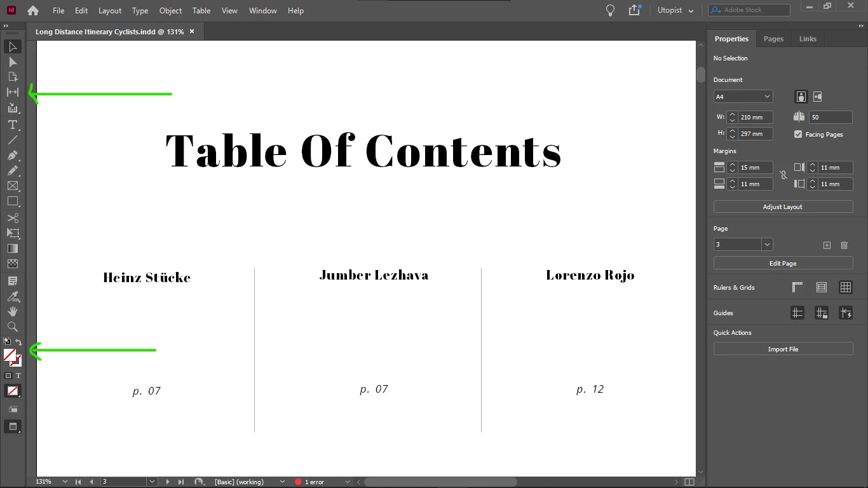Image resolution: width=868 pixels, height=488 pixels.
Task: Open preflight error menu dropdown
Action: click(347, 482)
